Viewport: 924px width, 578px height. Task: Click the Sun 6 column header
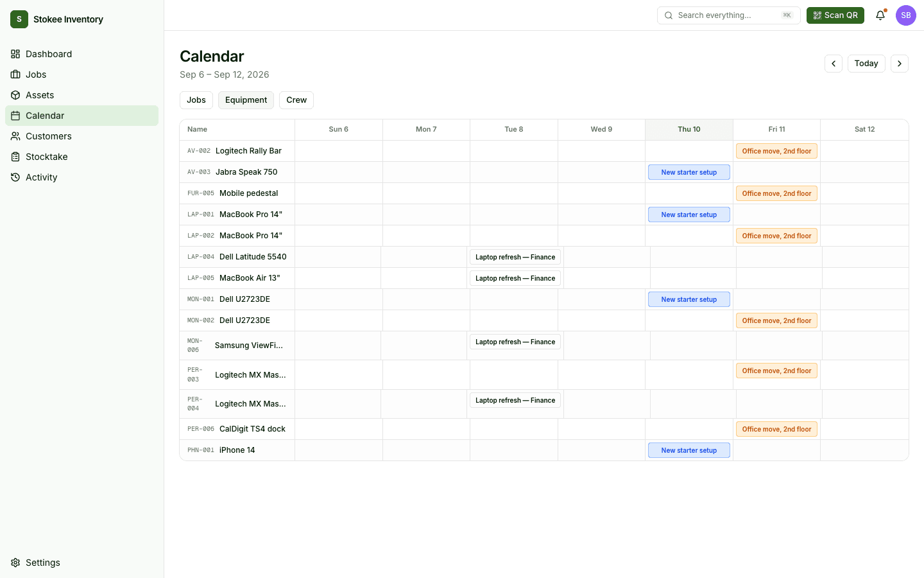coord(339,130)
